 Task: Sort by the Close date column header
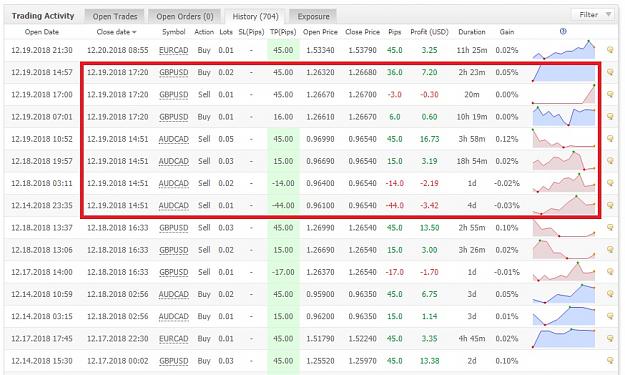click(x=116, y=32)
